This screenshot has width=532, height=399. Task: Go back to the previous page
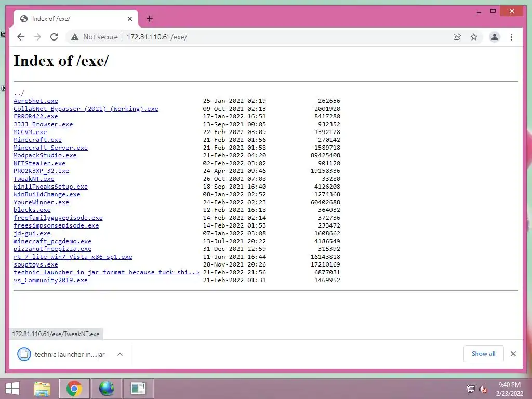pyautogui.click(x=21, y=37)
